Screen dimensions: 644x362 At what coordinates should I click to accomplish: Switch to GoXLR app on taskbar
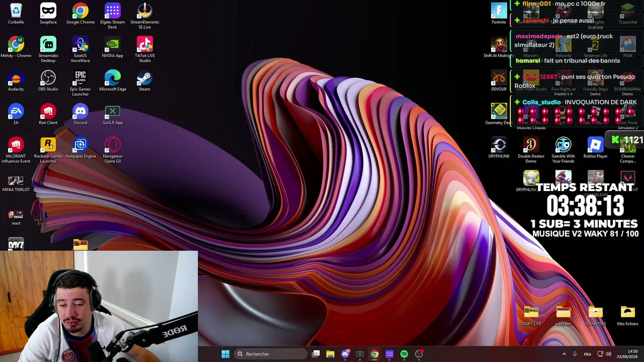(x=360, y=354)
